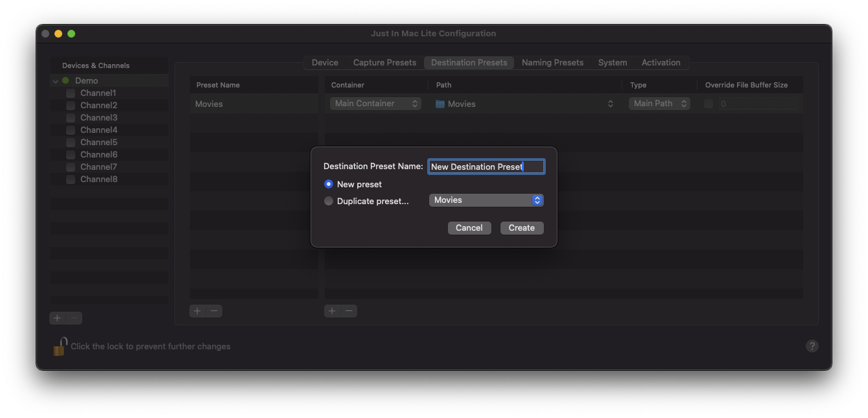The image size is (868, 418).
Task: Remove path with minus under Container table
Action: click(349, 311)
